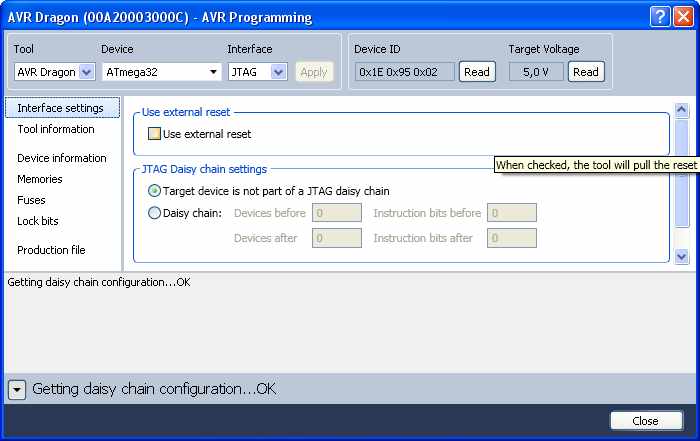700x441 pixels.
Task: Collapse the status log with the arrow button
Action: click(x=17, y=390)
